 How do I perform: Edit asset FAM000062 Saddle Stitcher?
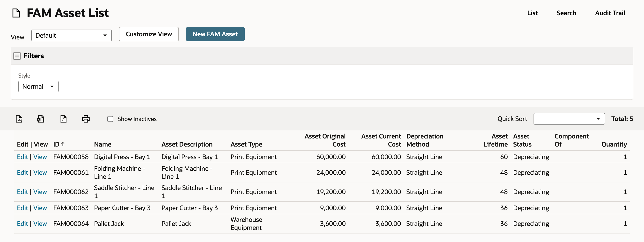coord(22,192)
